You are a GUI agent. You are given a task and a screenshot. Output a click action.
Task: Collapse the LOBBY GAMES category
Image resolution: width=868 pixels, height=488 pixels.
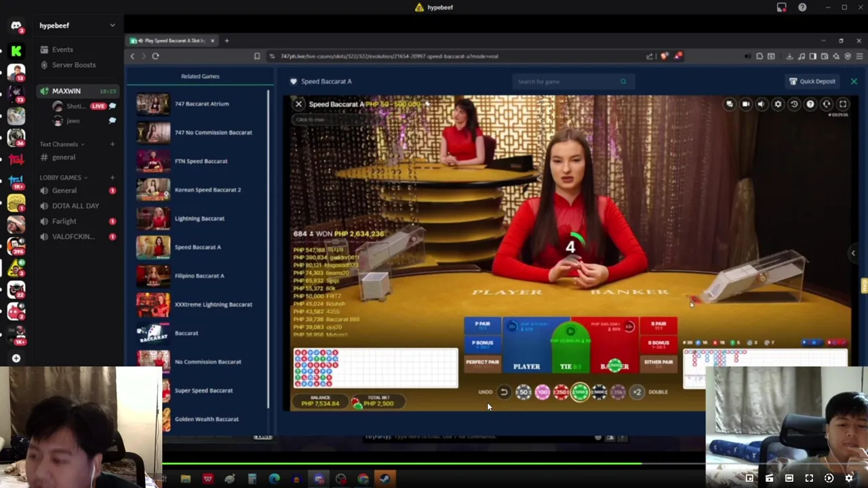coord(63,178)
